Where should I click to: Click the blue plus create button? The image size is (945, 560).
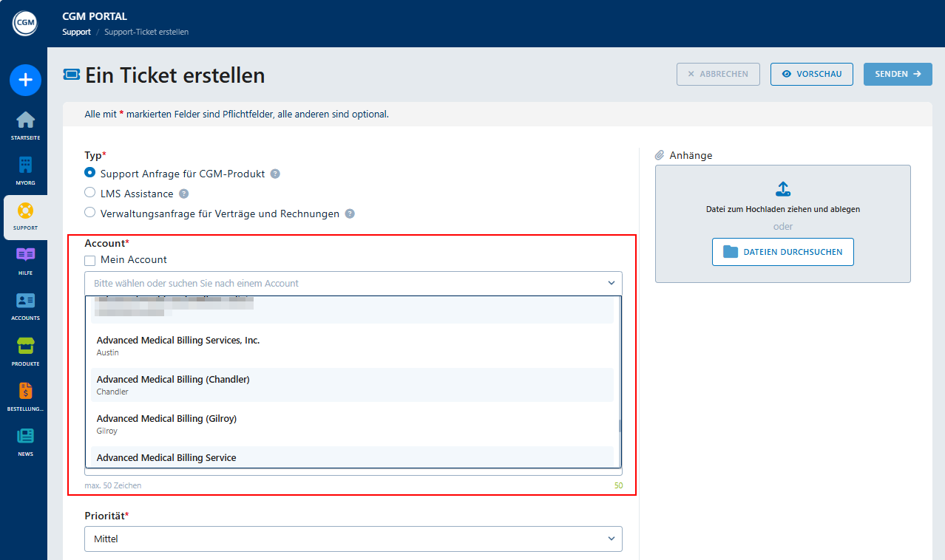click(25, 80)
